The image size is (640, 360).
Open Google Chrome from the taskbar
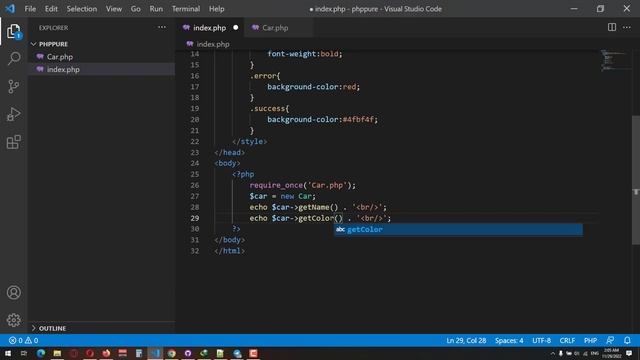pyautogui.click(x=171, y=353)
